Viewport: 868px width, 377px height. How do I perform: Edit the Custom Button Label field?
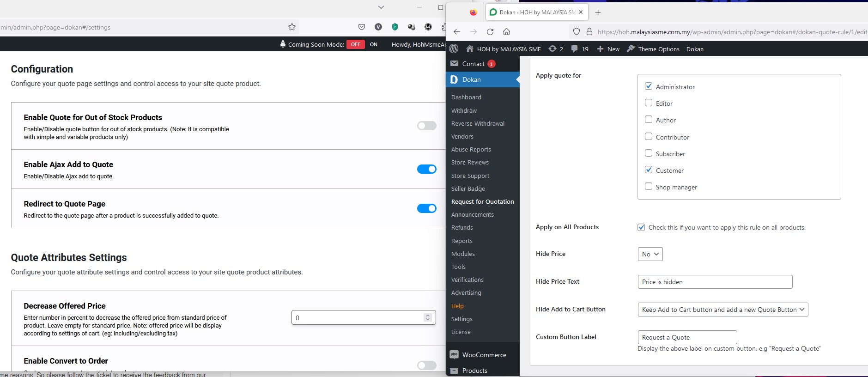687,337
